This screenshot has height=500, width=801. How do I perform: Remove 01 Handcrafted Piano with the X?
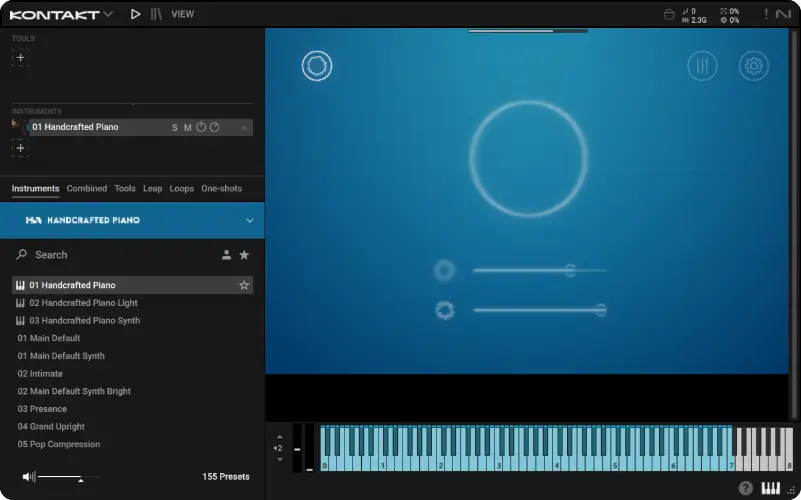[x=244, y=128]
